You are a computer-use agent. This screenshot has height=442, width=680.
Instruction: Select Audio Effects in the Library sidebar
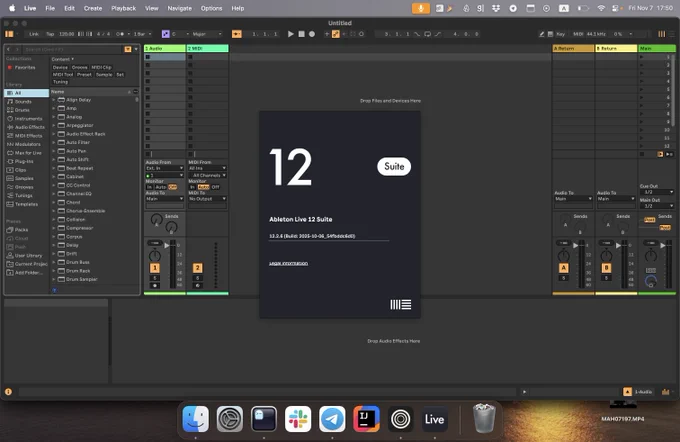(x=29, y=127)
